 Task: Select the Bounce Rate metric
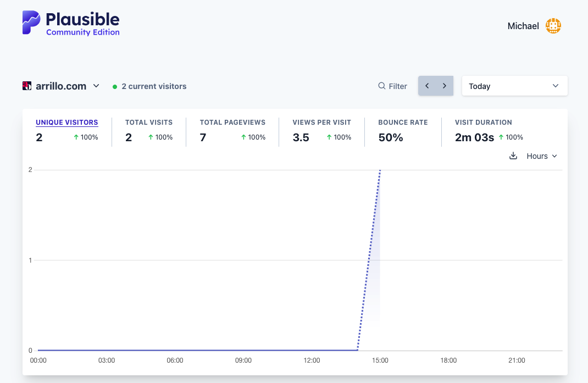[x=403, y=123]
